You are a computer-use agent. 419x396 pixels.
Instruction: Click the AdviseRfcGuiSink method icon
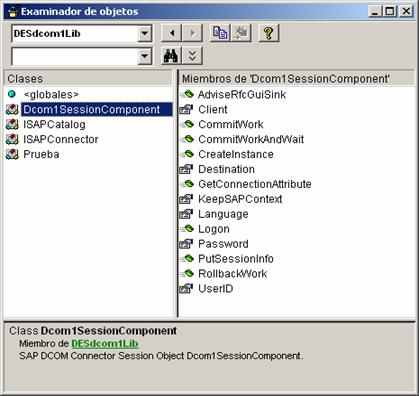(187, 94)
